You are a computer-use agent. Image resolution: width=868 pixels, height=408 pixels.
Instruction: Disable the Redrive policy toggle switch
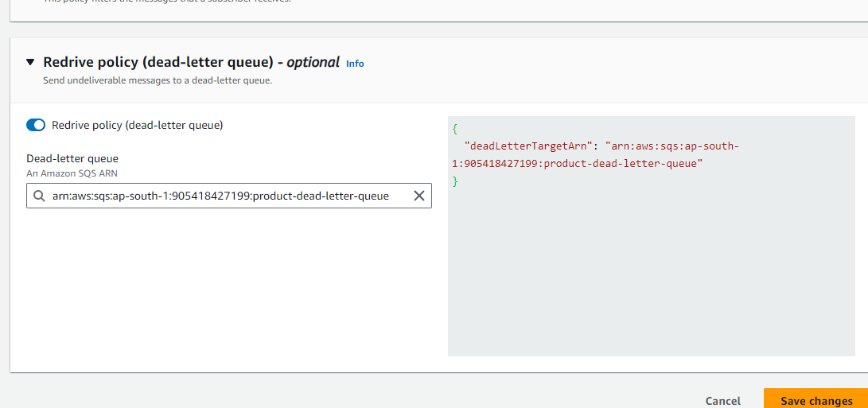click(36, 125)
